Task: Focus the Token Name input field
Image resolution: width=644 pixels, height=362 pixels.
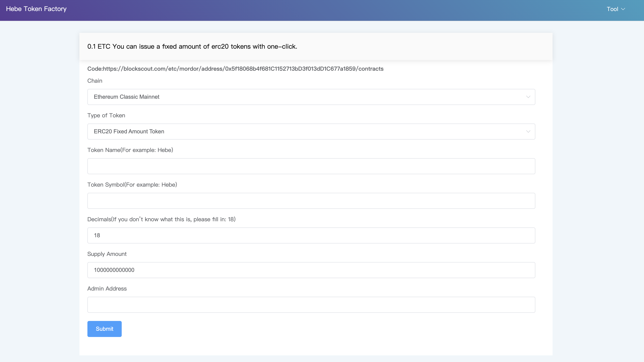Action: pos(311,166)
